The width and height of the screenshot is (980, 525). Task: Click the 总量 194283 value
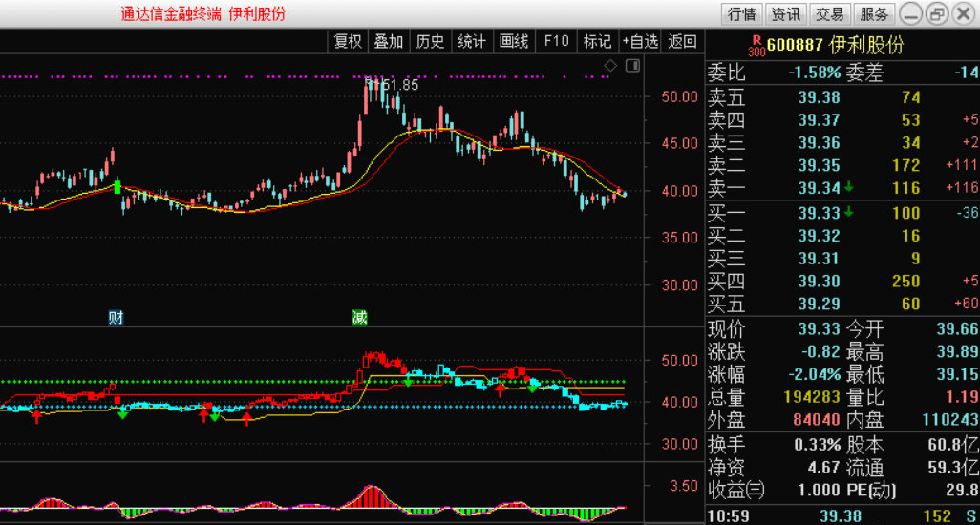point(812,397)
